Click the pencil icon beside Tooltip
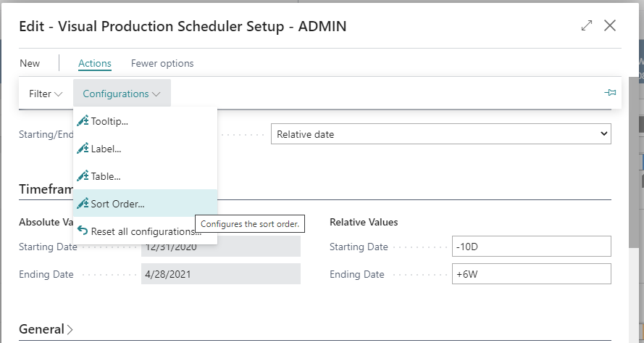This screenshot has width=644, height=343. [83, 121]
